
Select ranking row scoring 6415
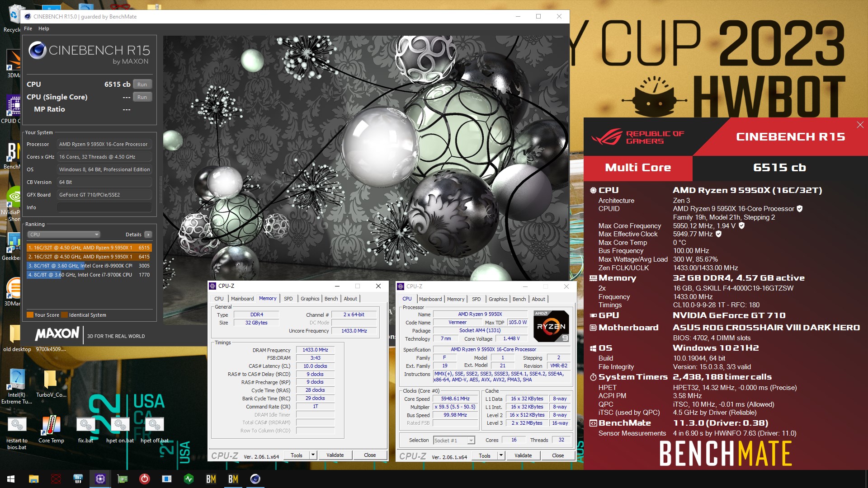[x=89, y=257]
